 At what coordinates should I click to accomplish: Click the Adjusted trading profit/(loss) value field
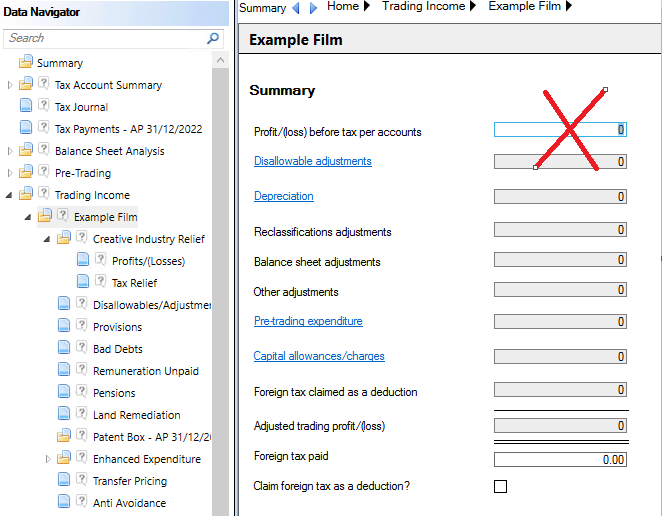tap(560, 425)
